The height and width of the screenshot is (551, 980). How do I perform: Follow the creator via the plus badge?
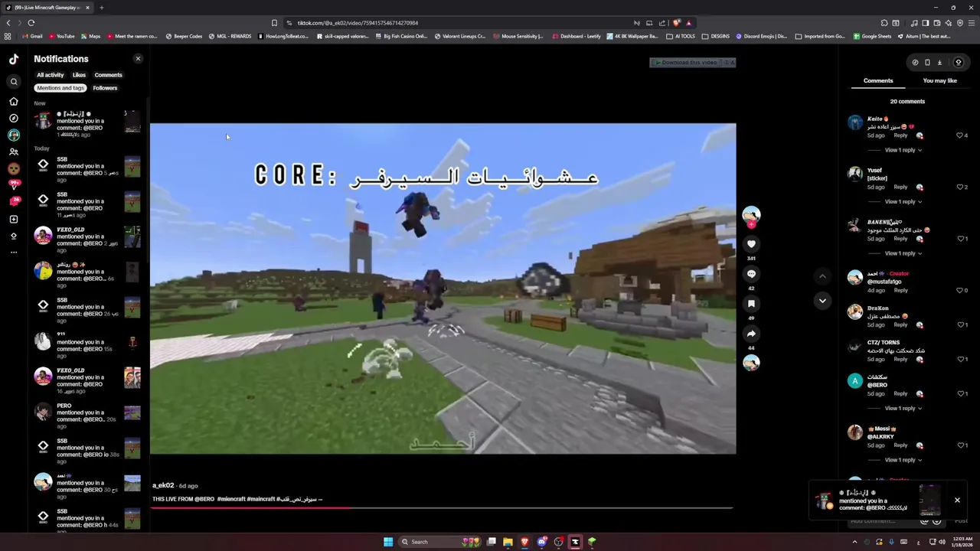(751, 225)
